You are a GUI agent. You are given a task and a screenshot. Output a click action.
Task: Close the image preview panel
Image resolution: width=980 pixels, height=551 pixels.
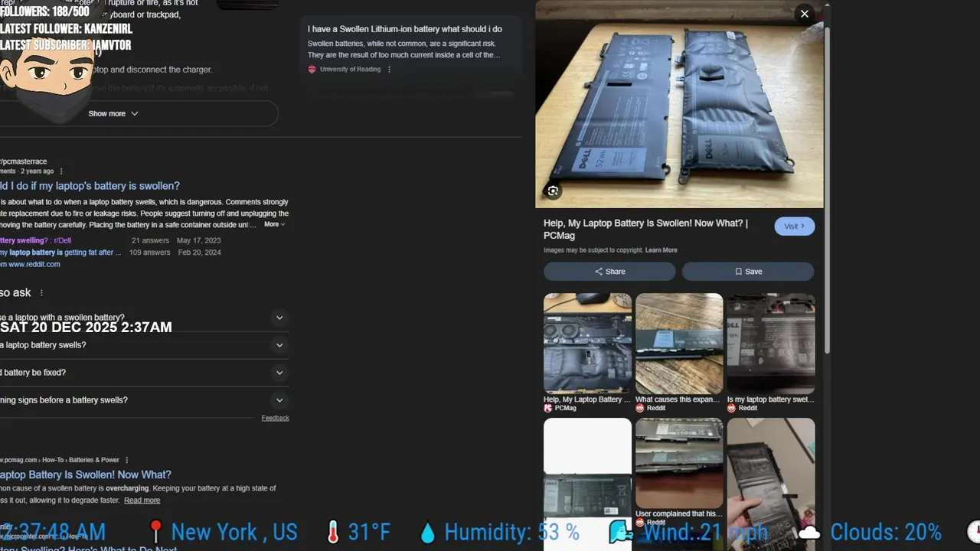coord(804,14)
